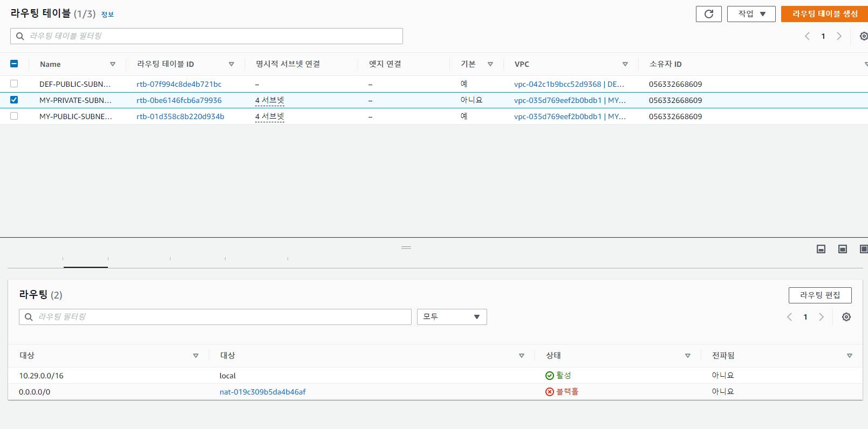Sort by Name column arrow
868x429 pixels.
(113, 64)
